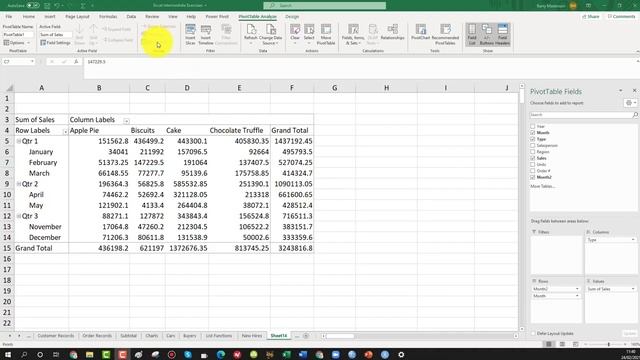Image resolution: width=640 pixels, height=360 pixels.
Task: Open taskbar search magnifier
Action: 24,354
